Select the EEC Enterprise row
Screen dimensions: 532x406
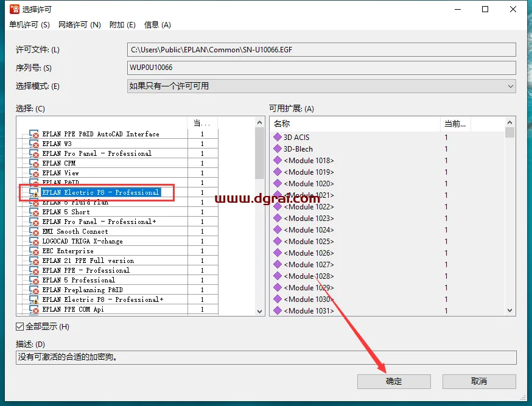68,251
